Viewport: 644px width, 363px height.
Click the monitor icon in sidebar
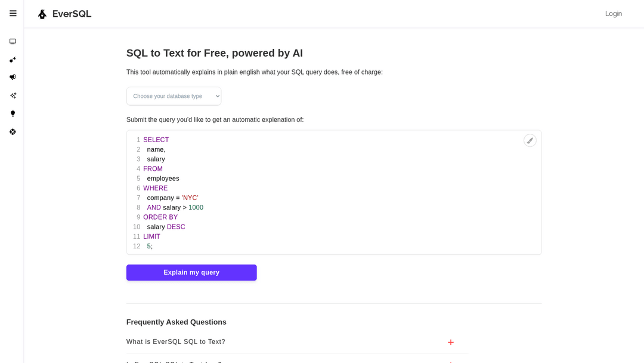tap(13, 41)
